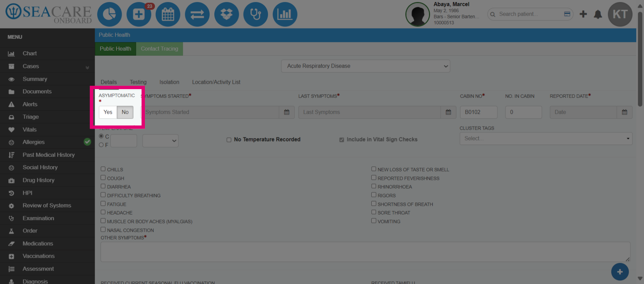Toggle Include in Vital Sign Checks
This screenshot has width=644, height=284.
tap(341, 140)
